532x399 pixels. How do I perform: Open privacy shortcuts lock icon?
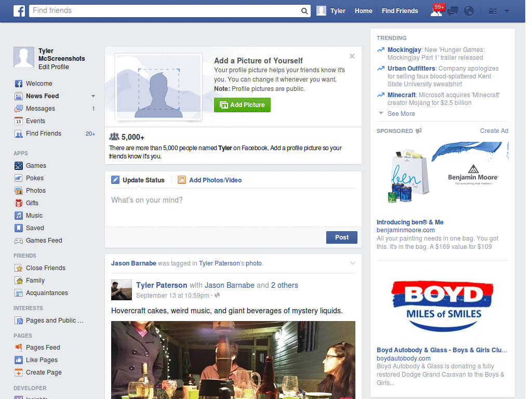(x=493, y=11)
